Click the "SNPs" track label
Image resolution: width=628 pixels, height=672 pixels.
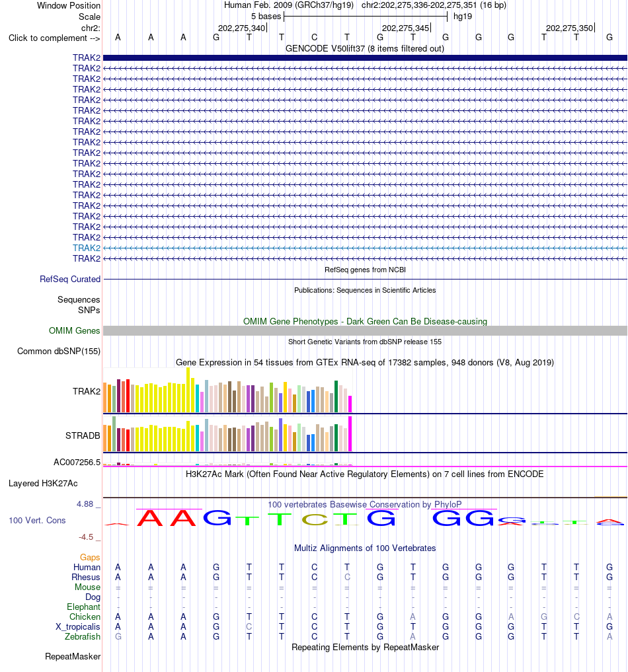pyautogui.click(x=89, y=310)
